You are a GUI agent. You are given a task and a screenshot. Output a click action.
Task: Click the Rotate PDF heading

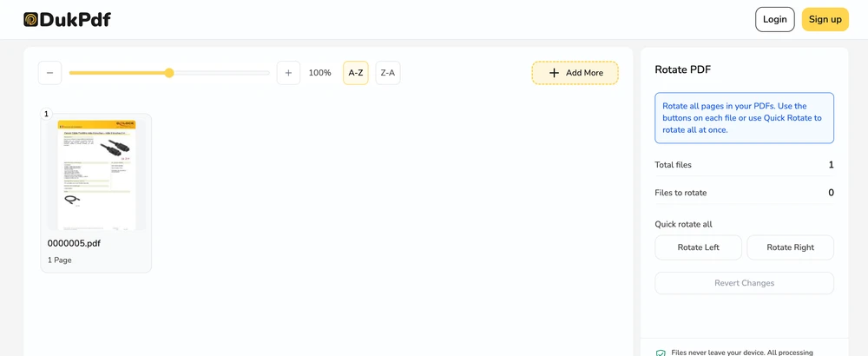[x=682, y=69]
